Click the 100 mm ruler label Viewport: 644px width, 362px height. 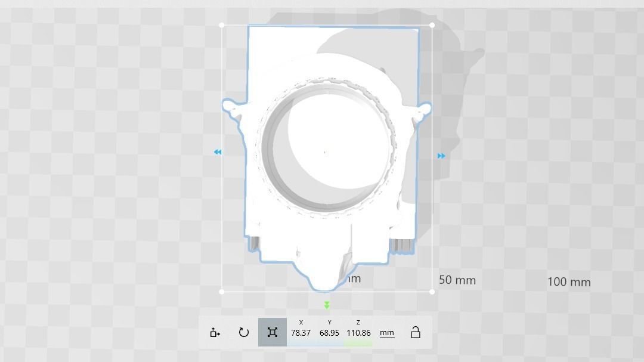569,282
